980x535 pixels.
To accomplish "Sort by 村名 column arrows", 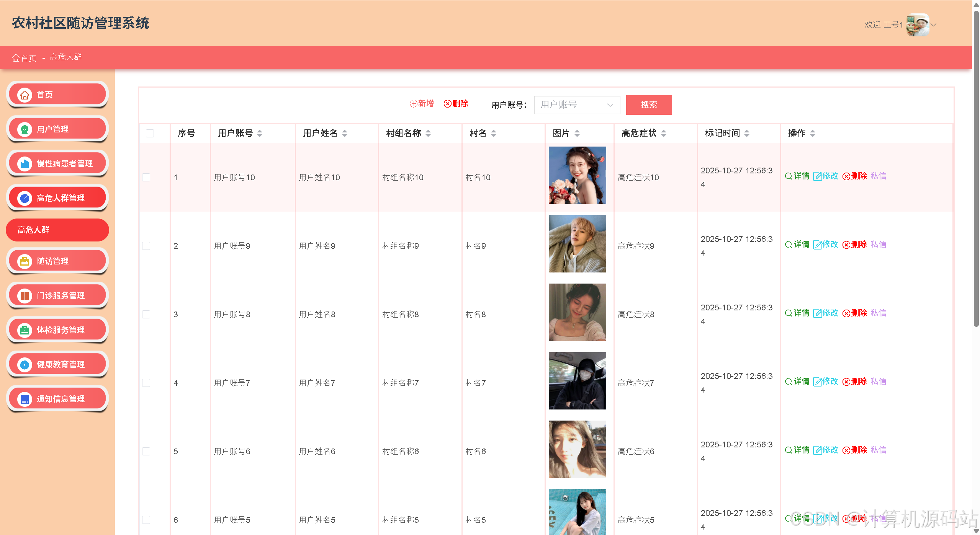I will pyautogui.click(x=494, y=133).
